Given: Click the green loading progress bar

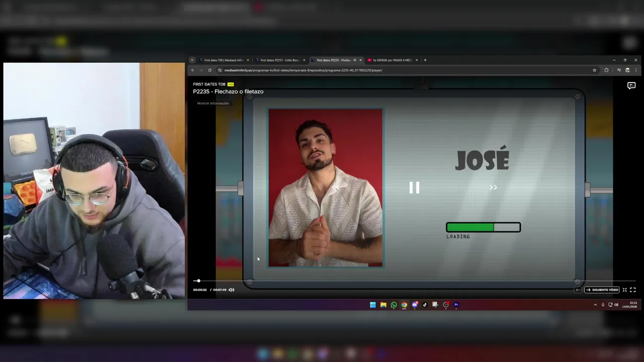Looking at the screenshot, I should pos(483,227).
